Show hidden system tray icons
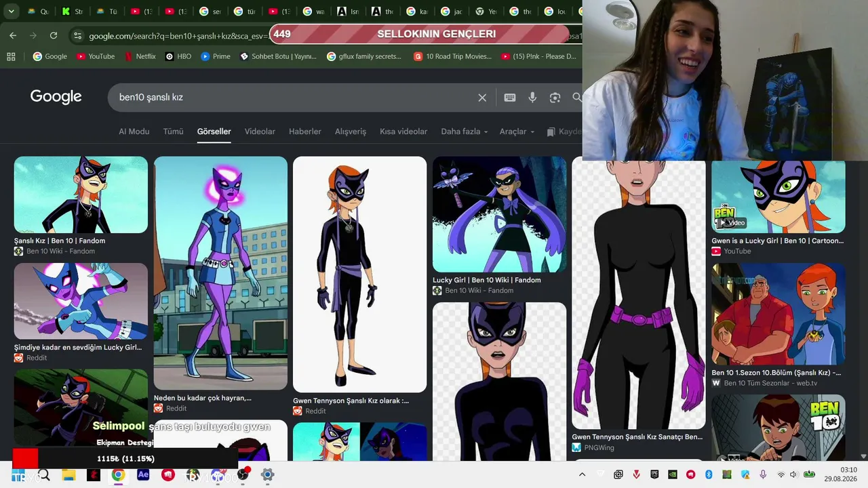 (x=581, y=474)
